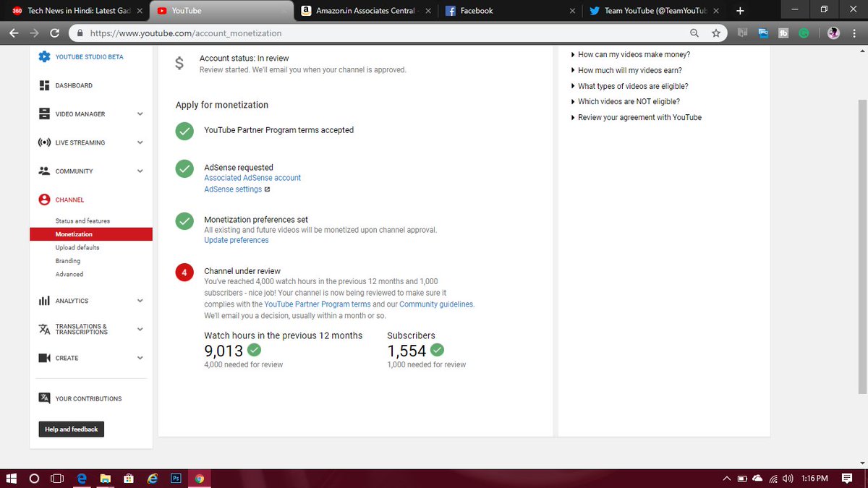The width and height of the screenshot is (868, 488).
Task: Click the YouTube Studio Beta gear icon
Action: [44, 57]
